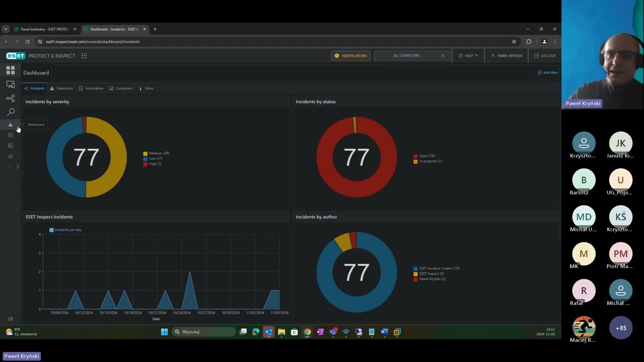Open Outlook from the taskbar

click(x=269, y=332)
